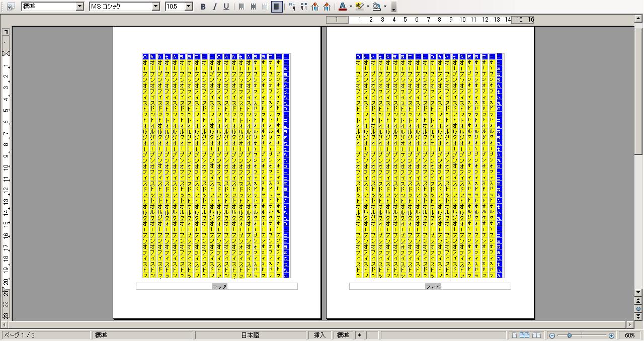Viewport: 644px width, 341px height.
Task: Select single-page view layout icon
Action: pos(514,335)
